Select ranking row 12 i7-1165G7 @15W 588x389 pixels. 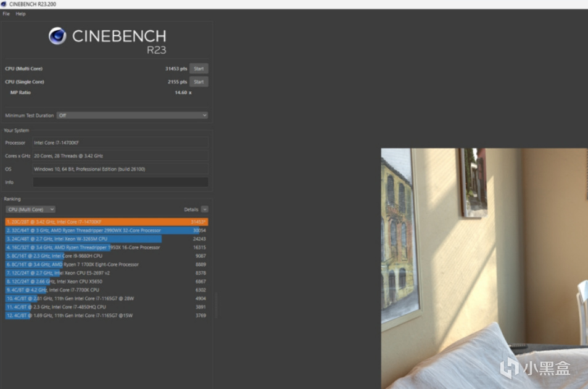click(x=107, y=316)
